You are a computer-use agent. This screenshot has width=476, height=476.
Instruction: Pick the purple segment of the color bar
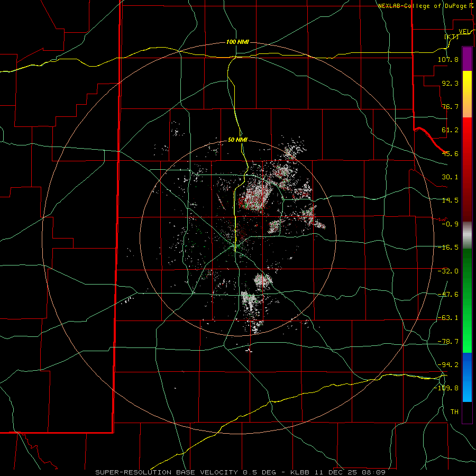coord(467,59)
